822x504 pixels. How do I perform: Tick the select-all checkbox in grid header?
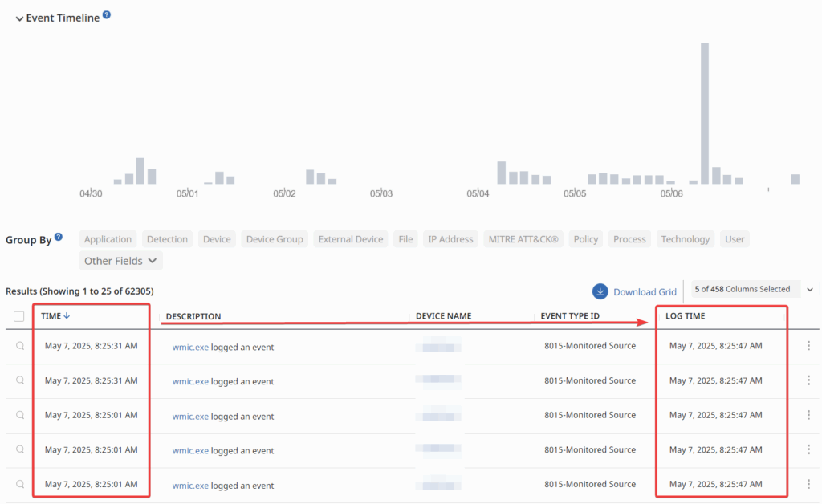tap(19, 316)
